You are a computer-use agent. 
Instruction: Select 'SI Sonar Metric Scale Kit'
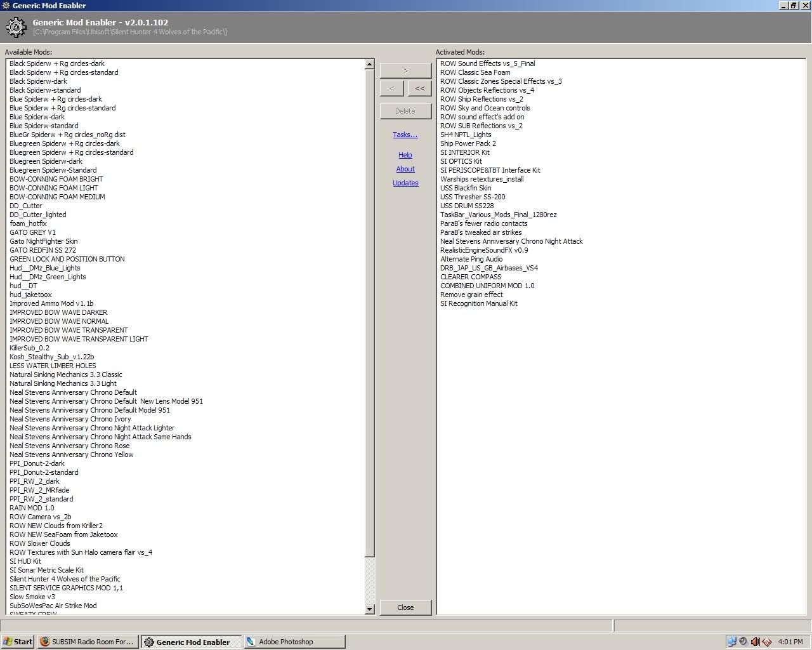point(46,570)
